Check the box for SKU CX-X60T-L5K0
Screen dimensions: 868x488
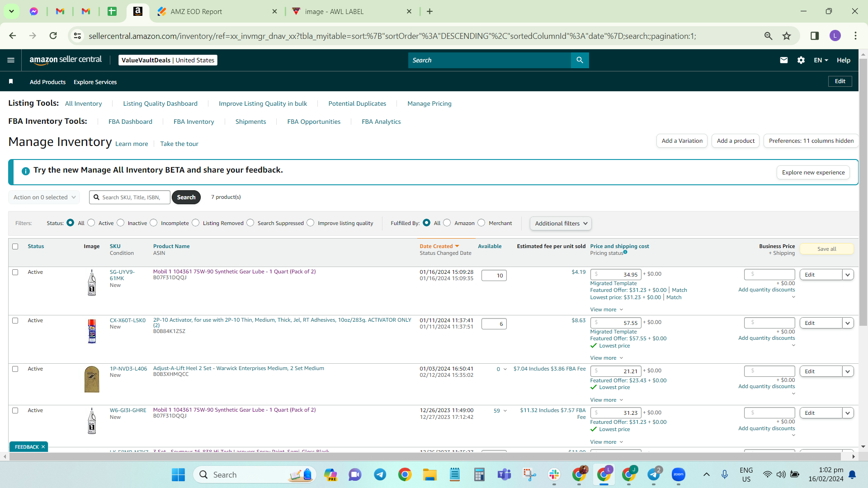(15, 321)
